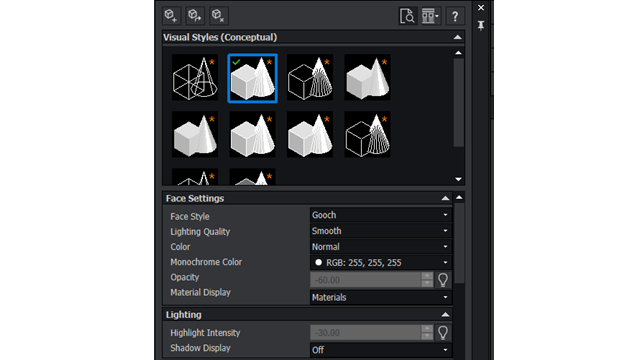Apply selected visual style to viewport
The image size is (640, 360).
click(x=195, y=16)
